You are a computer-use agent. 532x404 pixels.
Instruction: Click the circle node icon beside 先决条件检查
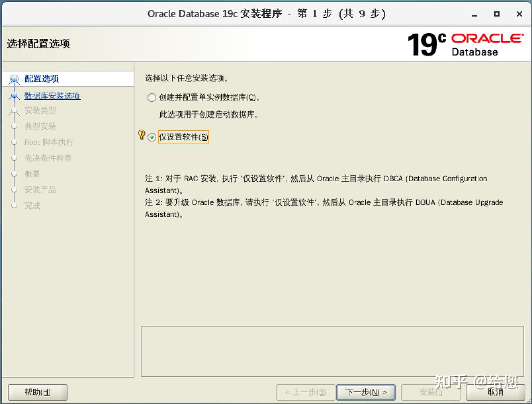(14, 158)
